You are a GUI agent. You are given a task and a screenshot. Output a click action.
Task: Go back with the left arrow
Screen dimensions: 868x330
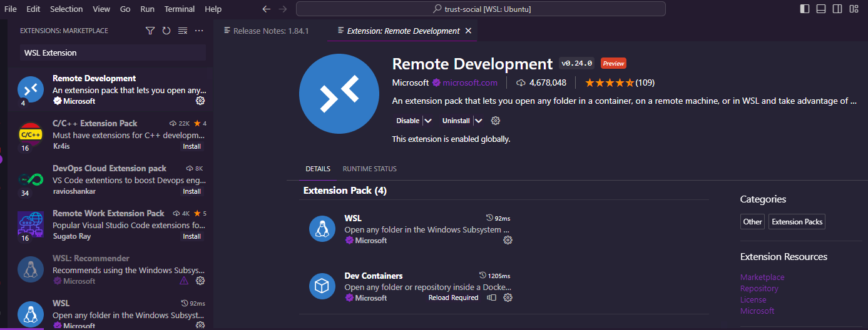pyautogui.click(x=267, y=9)
